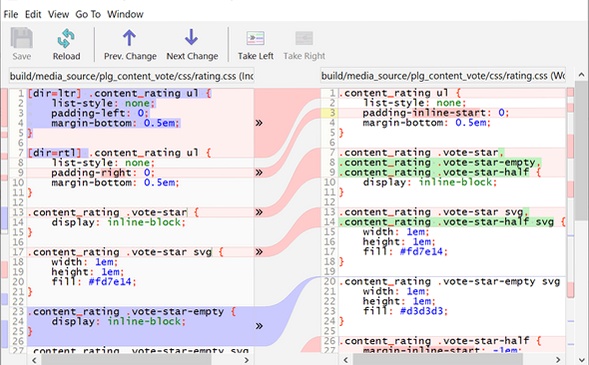Push the left line 17 vote-star svg change right
The image size is (589, 365).
tap(259, 252)
